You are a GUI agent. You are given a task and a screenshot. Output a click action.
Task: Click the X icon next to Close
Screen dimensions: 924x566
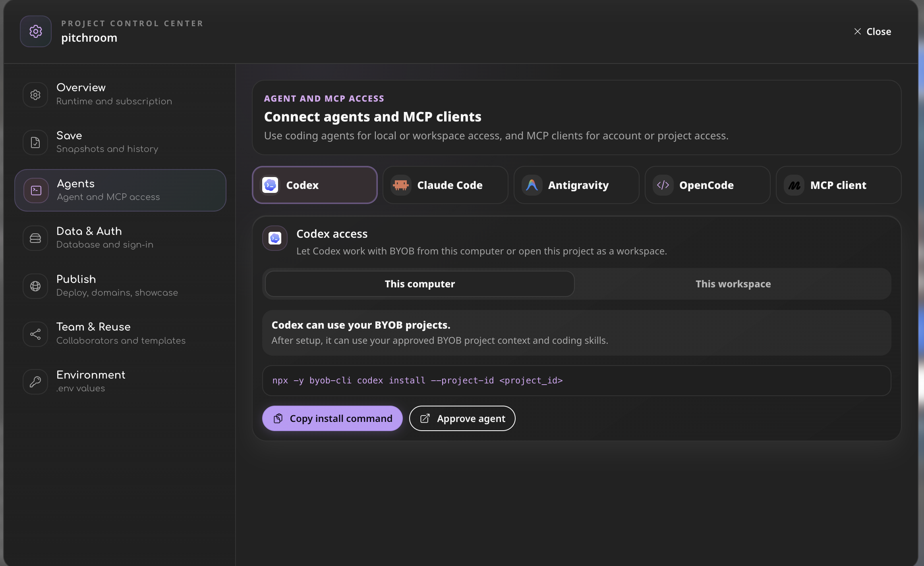858,31
